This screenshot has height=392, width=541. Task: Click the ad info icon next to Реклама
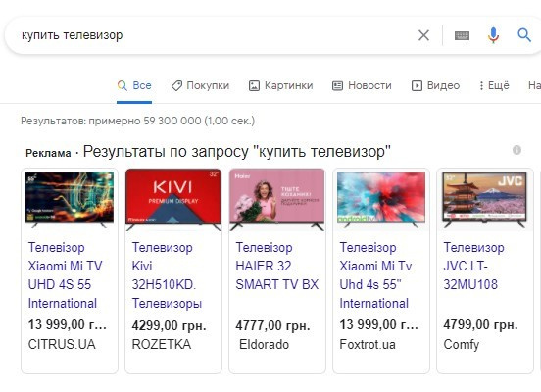click(x=516, y=150)
